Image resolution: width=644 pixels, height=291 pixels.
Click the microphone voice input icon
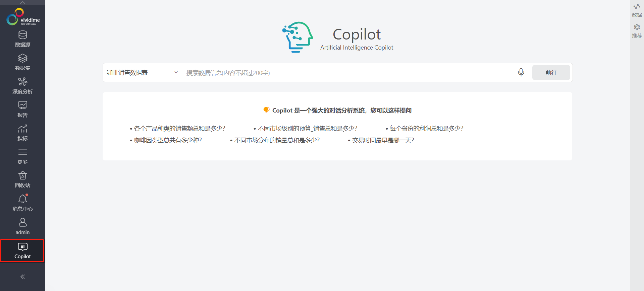(x=521, y=72)
